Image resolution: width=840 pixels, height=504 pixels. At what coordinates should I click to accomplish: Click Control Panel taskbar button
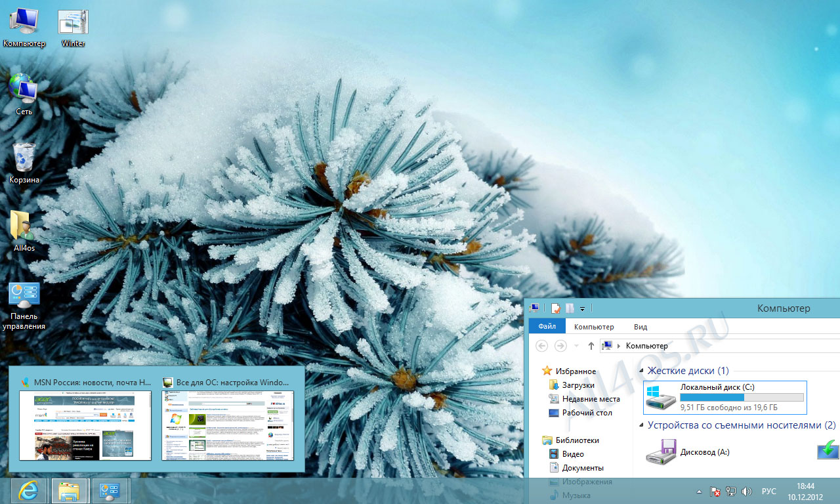[110, 491]
